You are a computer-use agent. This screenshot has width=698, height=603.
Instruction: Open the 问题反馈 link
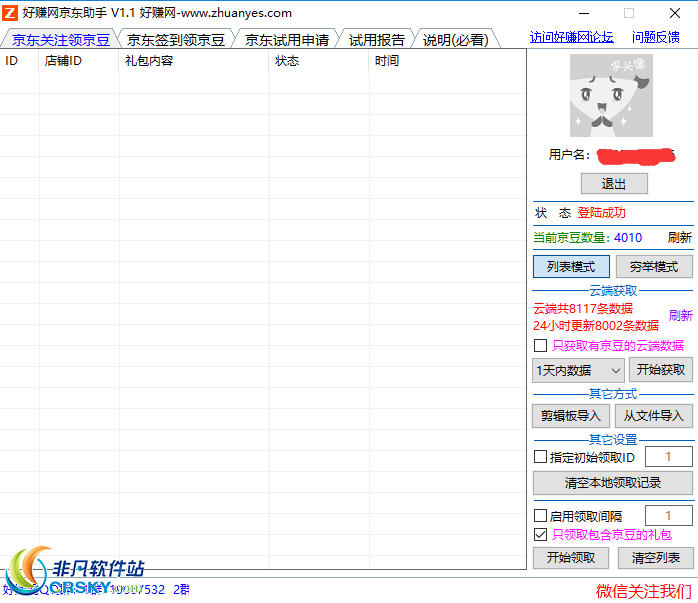click(x=656, y=37)
